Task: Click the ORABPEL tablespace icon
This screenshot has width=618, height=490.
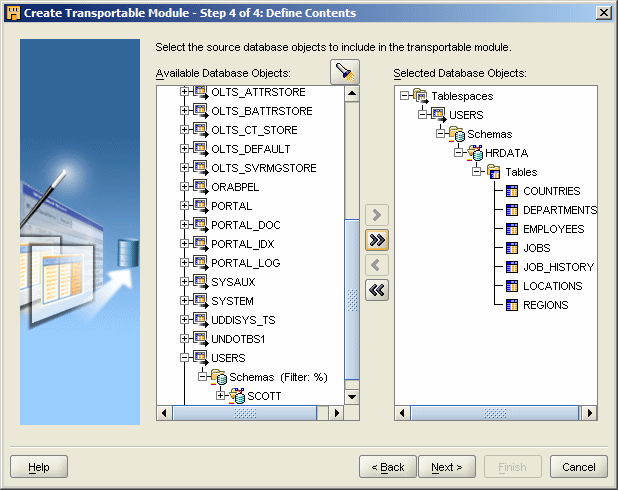Action: (x=201, y=187)
